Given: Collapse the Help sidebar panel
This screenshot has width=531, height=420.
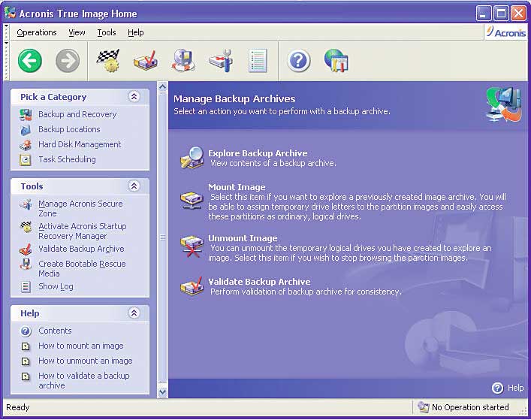Looking at the screenshot, I should point(134,313).
